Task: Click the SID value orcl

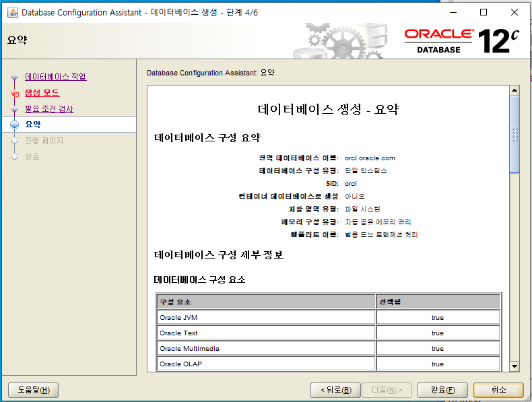Action: coord(350,184)
